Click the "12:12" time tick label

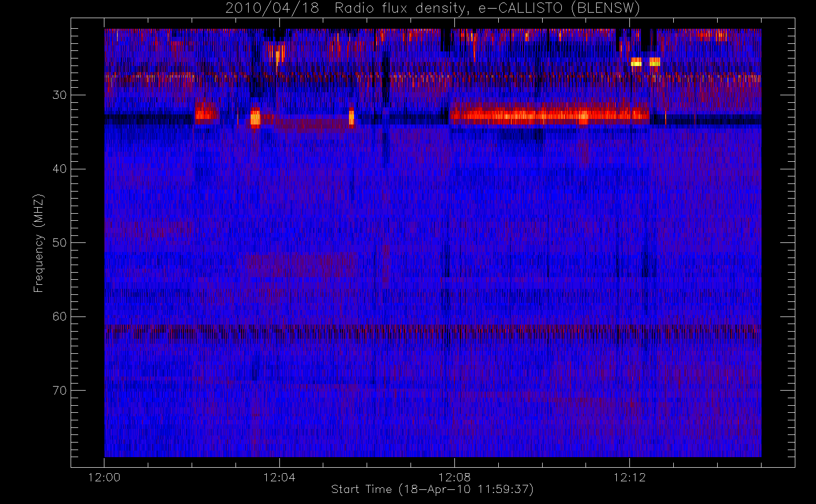tap(629, 477)
